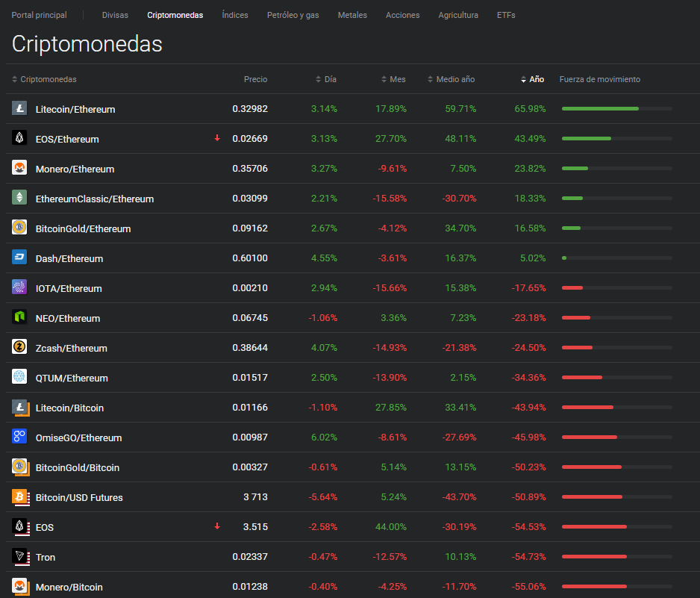This screenshot has width=700, height=598.
Task: Sort table by Medio año column
Action: pyautogui.click(x=451, y=79)
